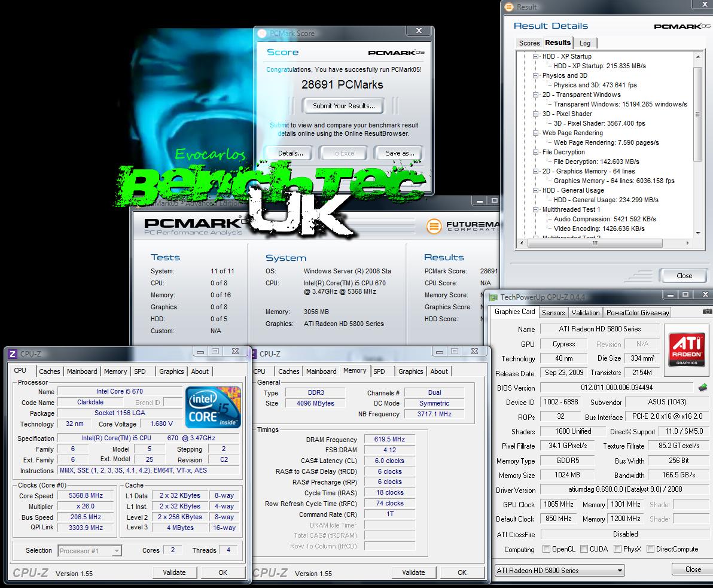
Task: Click the horizontal scrollbar in Result Details
Action: 595,243
